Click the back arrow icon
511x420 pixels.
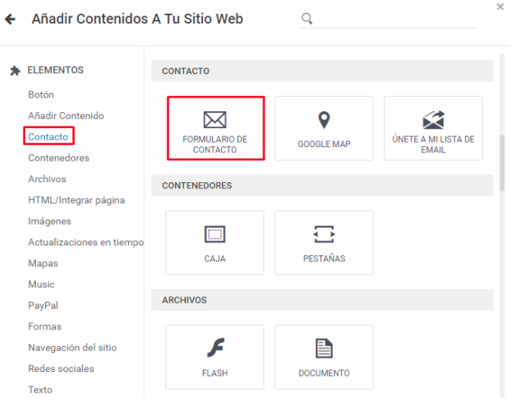(10, 19)
